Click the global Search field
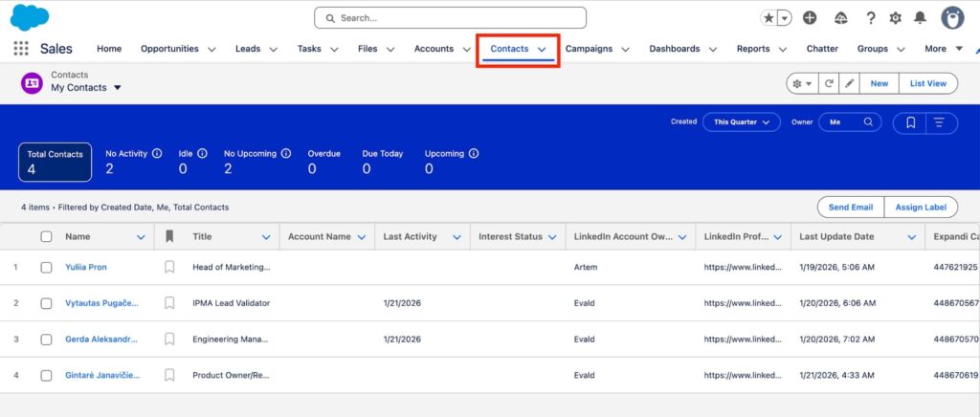Viewport: 980px width, 417px height. click(x=450, y=18)
